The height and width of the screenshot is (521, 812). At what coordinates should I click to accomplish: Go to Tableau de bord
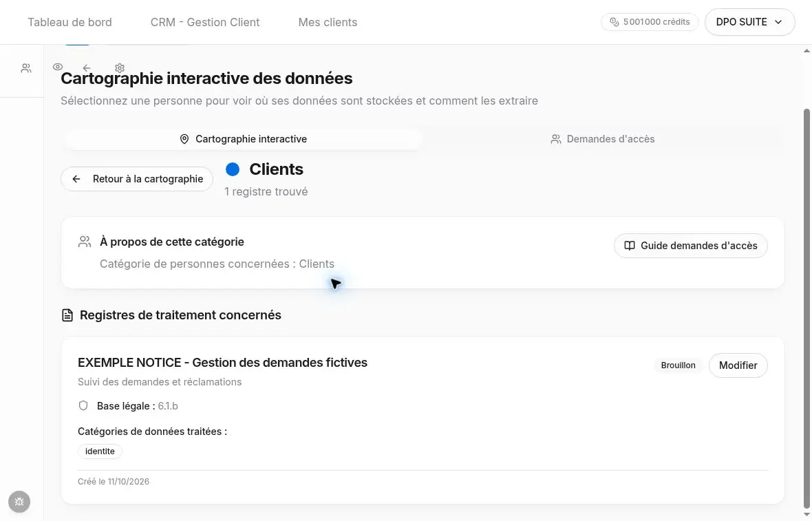pos(70,22)
